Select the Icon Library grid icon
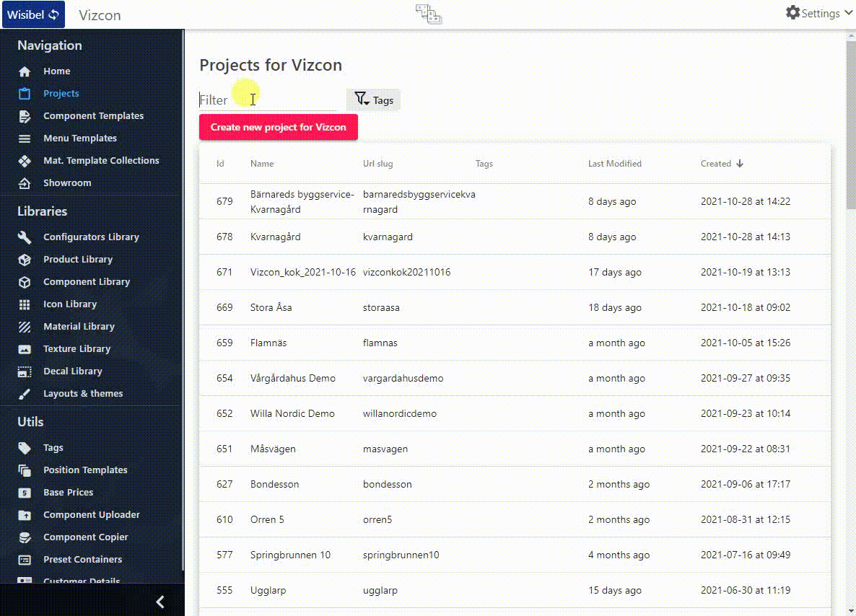 (x=25, y=304)
